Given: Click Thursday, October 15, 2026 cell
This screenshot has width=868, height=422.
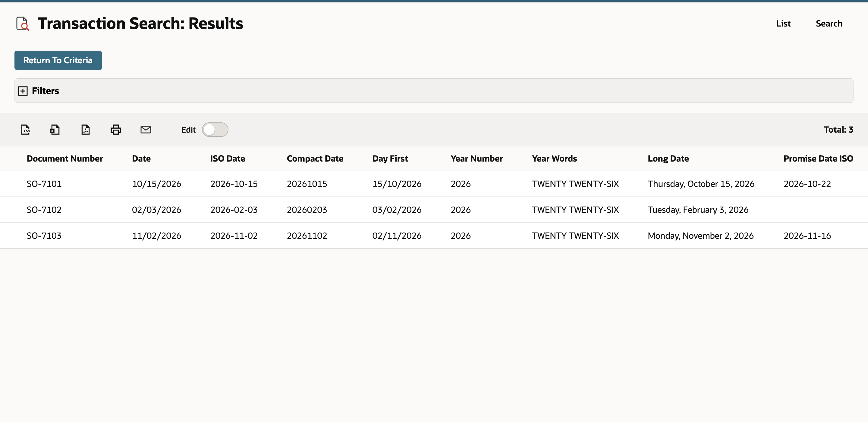Looking at the screenshot, I should tap(701, 184).
